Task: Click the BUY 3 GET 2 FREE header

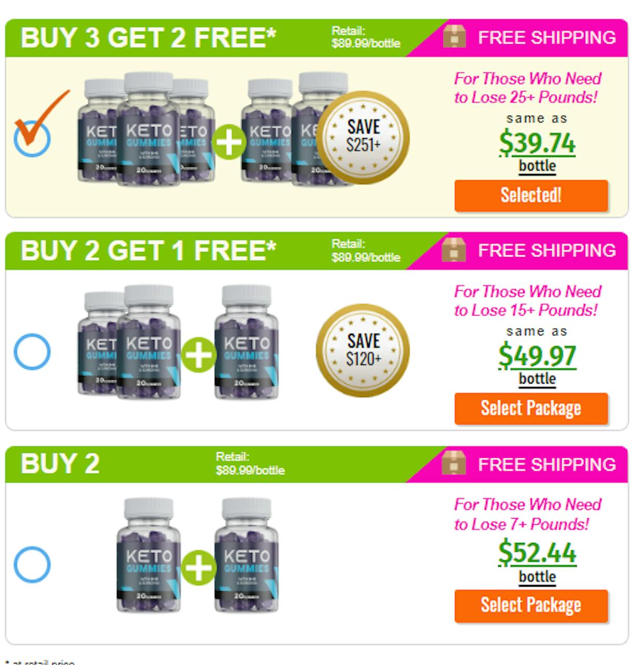Action: [x=149, y=38]
